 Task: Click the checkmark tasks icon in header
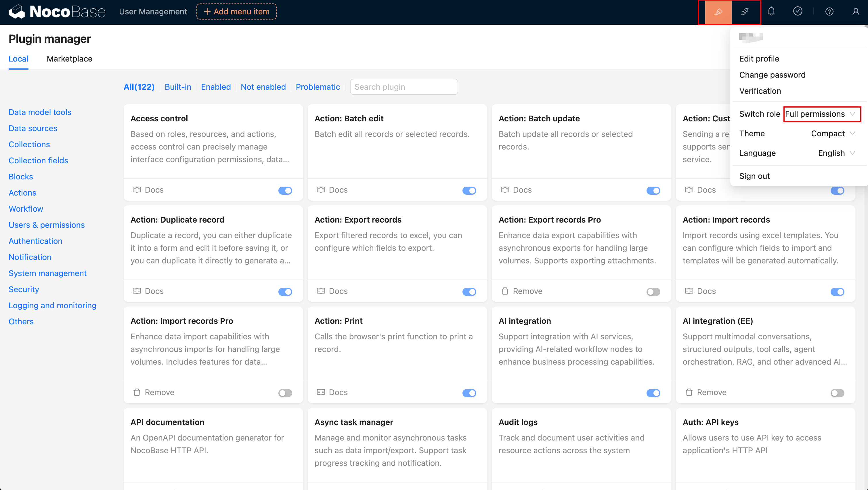point(798,12)
